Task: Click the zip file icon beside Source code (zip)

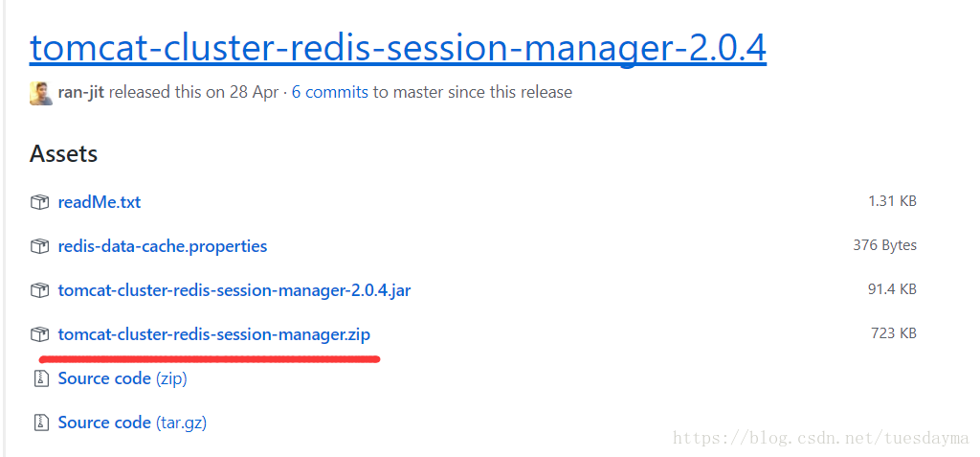Action: coord(39,378)
